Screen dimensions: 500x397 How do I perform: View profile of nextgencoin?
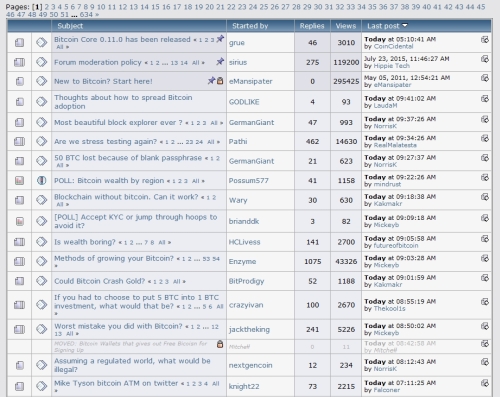tap(250, 365)
